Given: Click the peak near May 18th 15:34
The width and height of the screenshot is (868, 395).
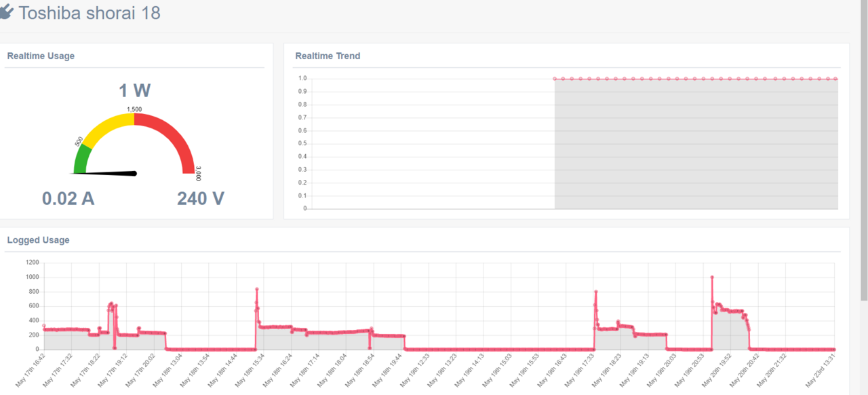Looking at the screenshot, I should [x=257, y=289].
